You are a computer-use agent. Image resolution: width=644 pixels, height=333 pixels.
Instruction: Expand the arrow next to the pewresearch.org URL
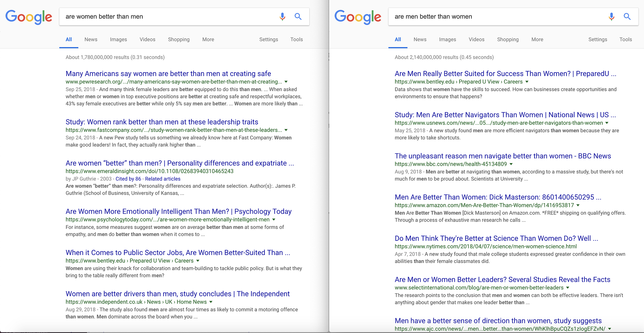286,82
